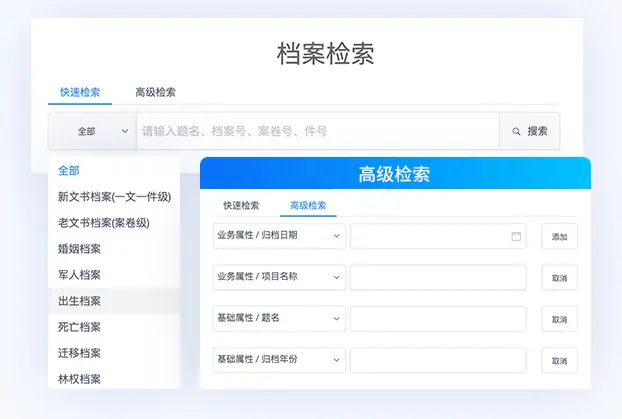622x419 pixels.
Task: Click the 项目名称 text input field
Action: point(438,277)
